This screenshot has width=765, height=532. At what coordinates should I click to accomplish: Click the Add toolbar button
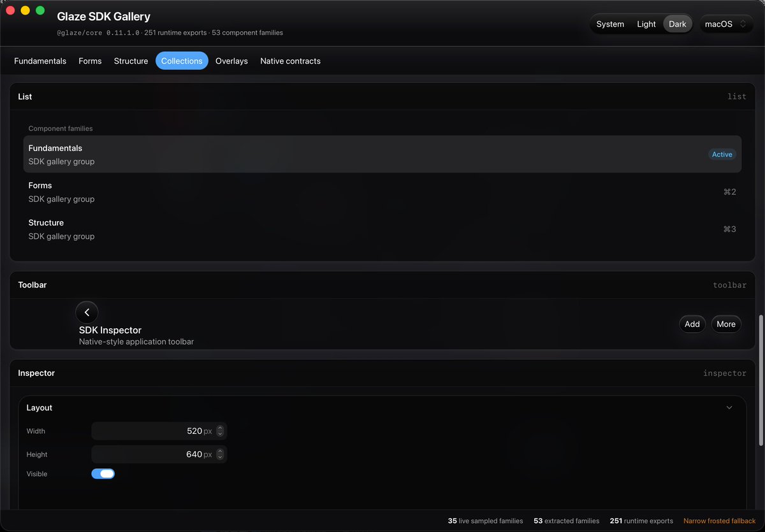692,324
